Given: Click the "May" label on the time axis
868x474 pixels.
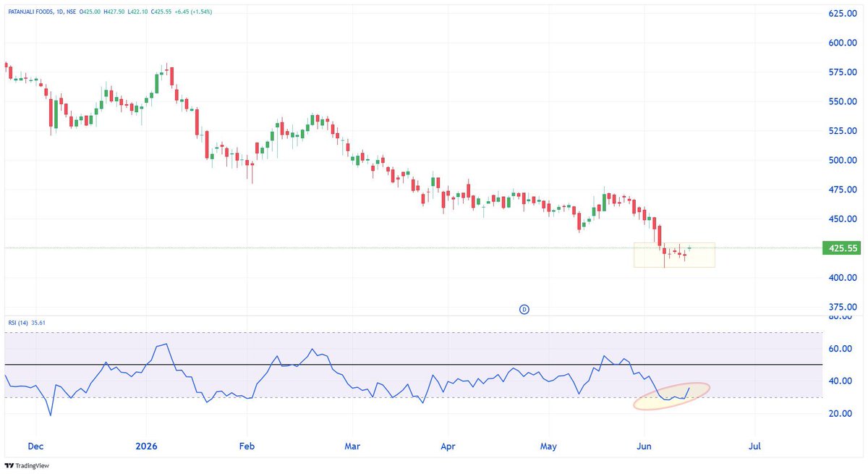Looking at the screenshot, I should click(x=549, y=446).
